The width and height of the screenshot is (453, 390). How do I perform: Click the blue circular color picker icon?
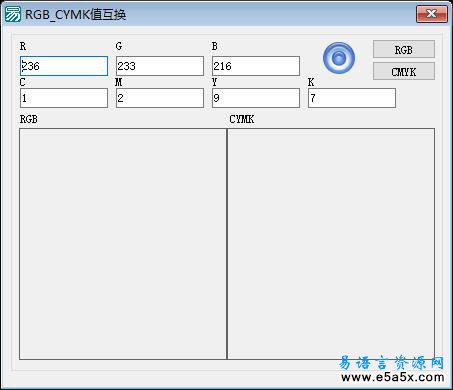339,58
